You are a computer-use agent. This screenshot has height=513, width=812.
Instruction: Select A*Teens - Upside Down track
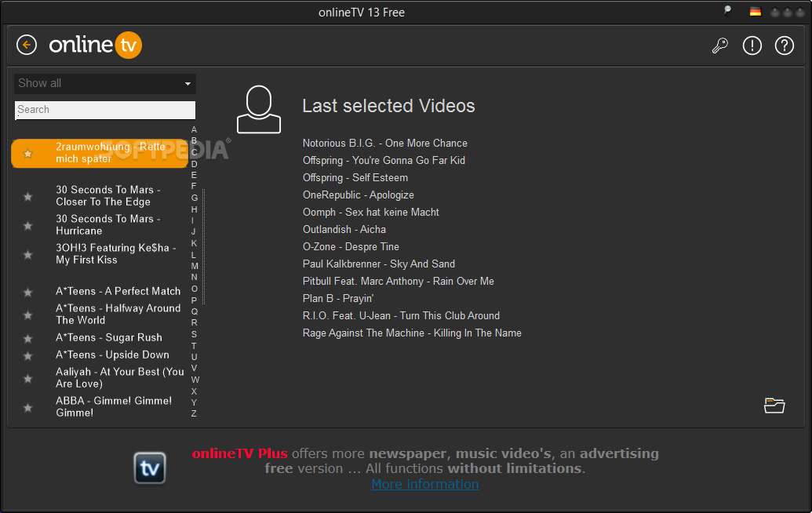112,355
